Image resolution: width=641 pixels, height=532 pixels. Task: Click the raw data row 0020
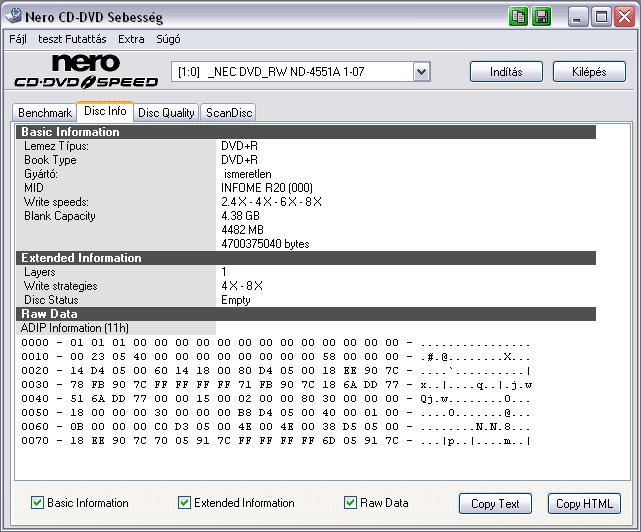pos(276,371)
